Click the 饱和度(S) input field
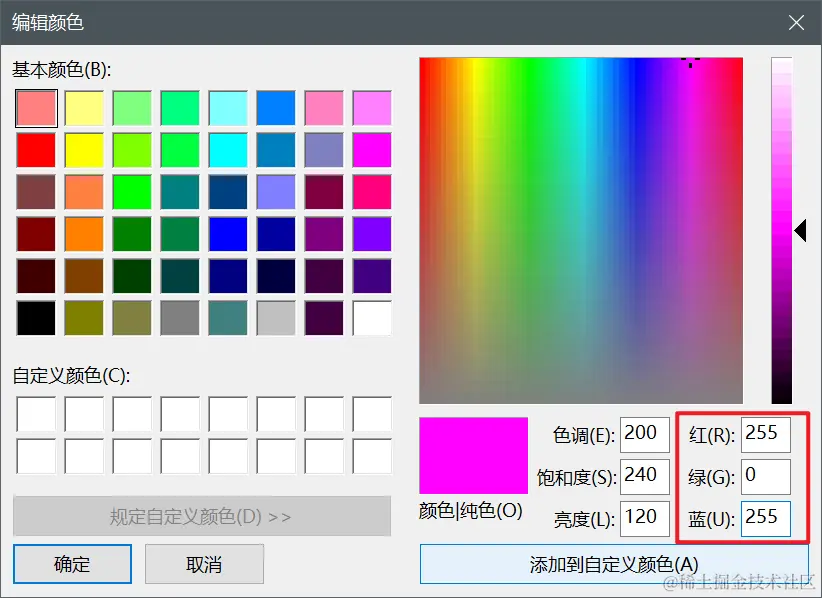Image resolution: width=822 pixels, height=598 pixels. pyautogui.click(x=644, y=477)
